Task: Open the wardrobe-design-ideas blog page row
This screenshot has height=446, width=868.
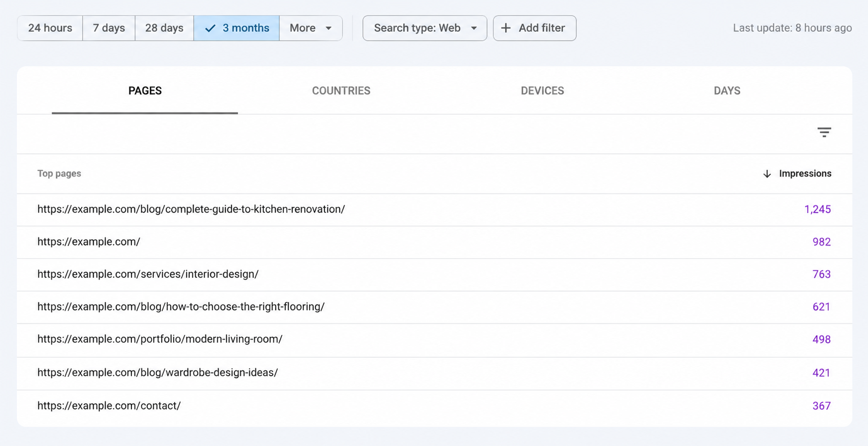Action: tap(434, 373)
